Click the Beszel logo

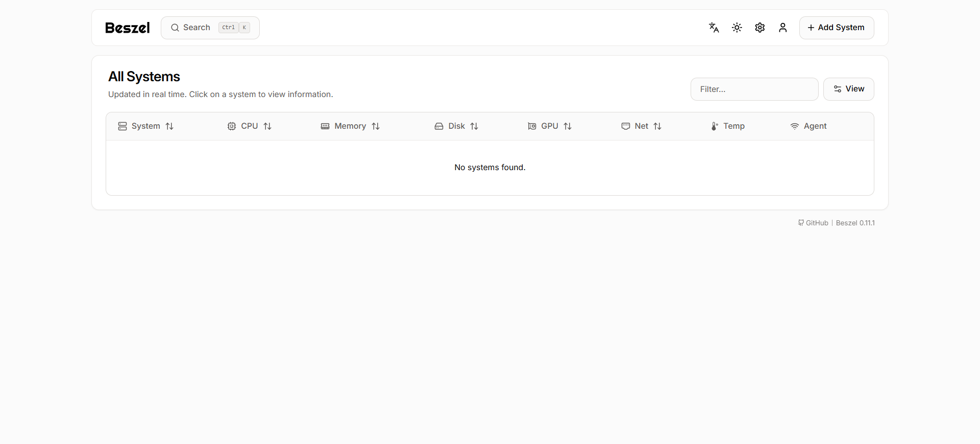(128, 28)
